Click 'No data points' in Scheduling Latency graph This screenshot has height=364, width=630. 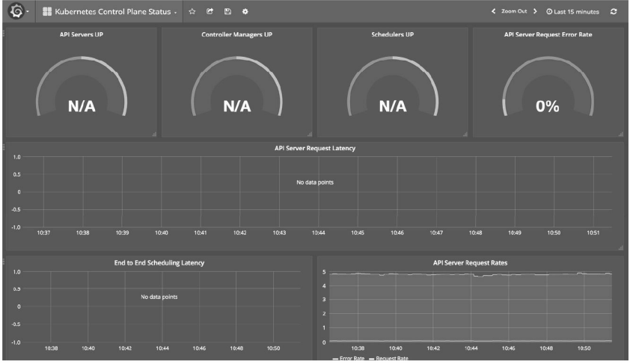point(159,297)
